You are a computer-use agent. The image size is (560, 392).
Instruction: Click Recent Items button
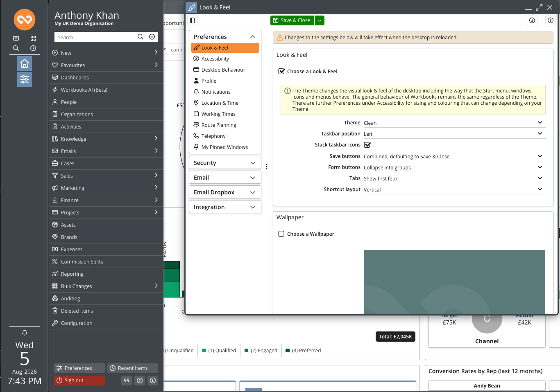133,368
